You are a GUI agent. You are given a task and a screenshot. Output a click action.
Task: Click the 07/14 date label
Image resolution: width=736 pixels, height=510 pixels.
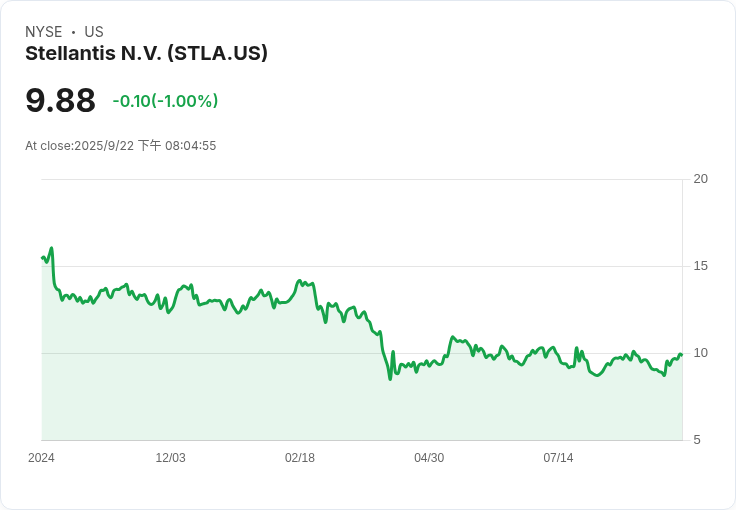click(x=558, y=458)
